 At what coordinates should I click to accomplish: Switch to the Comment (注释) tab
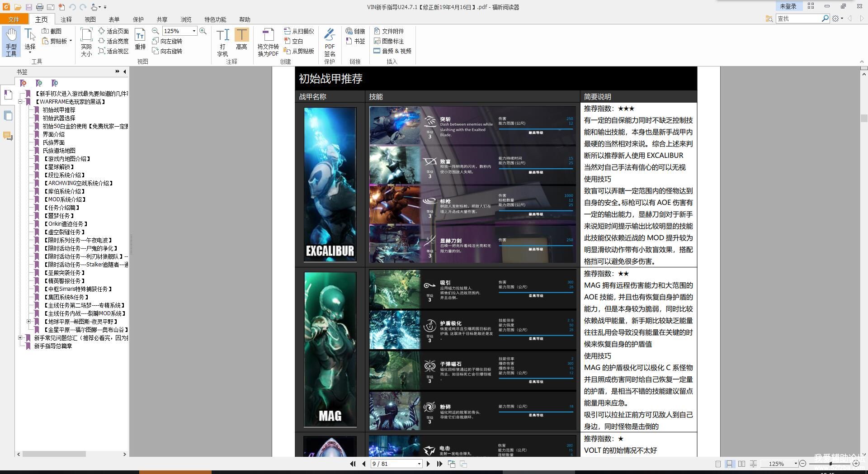(x=66, y=19)
